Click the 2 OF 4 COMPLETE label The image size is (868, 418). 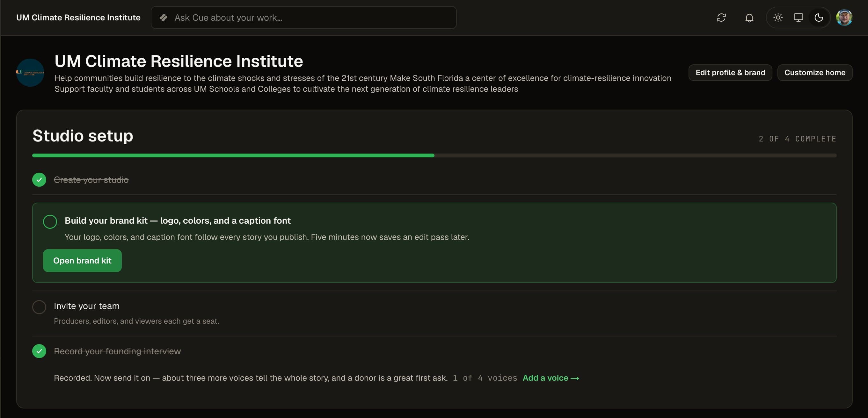797,139
